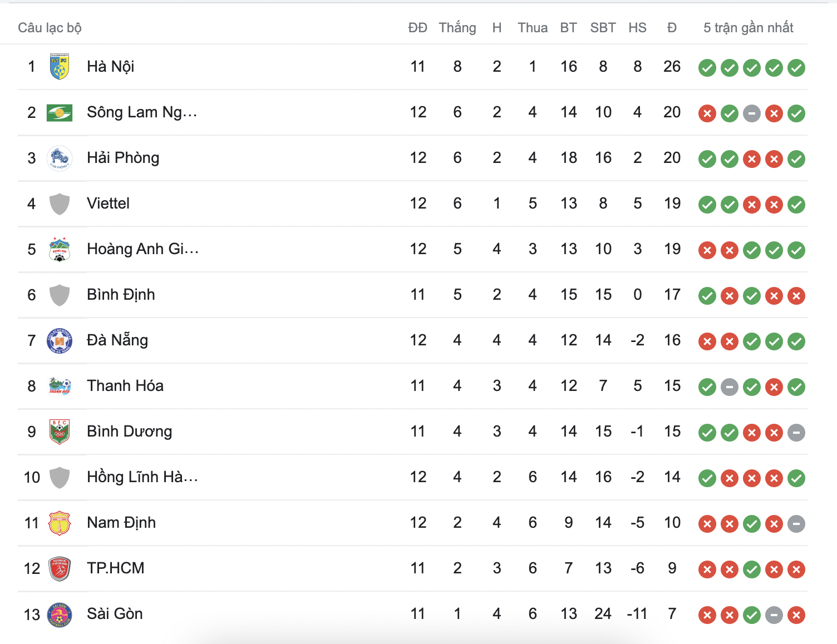This screenshot has width=837, height=644.
Task: Click the first red loss icon for TP.HCM
Action: coord(707,569)
